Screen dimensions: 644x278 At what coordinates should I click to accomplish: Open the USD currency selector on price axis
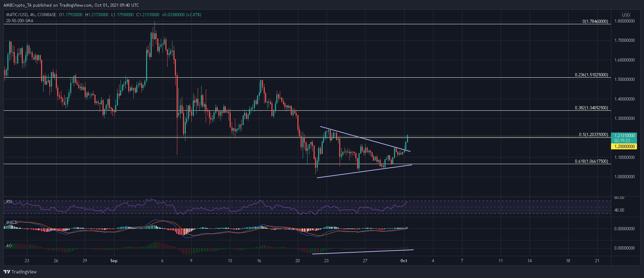626,15
